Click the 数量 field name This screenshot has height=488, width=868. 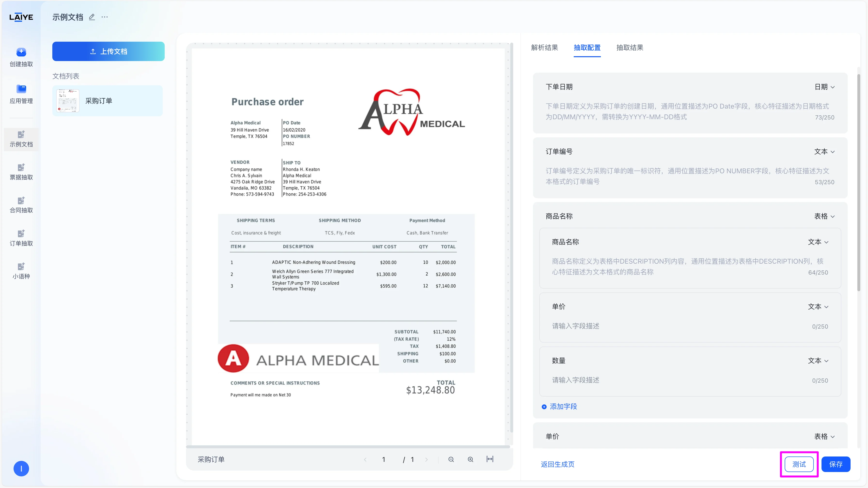(x=558, y=361)
